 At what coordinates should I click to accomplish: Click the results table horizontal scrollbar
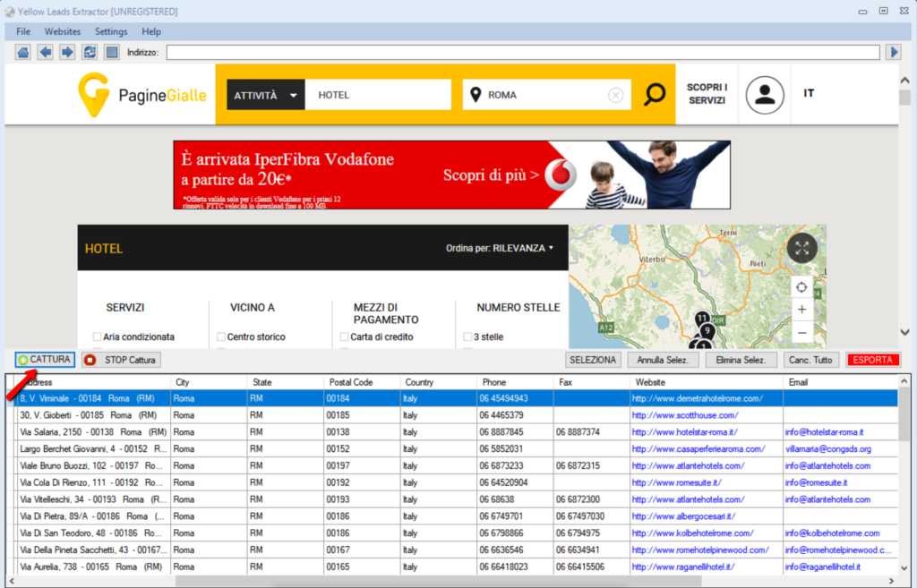click(439, 581)
